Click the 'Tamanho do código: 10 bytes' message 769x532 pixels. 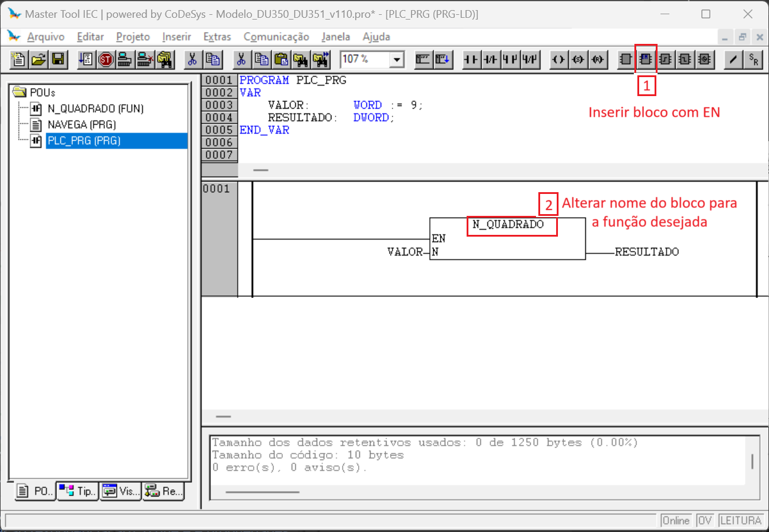tap(308, 455)
